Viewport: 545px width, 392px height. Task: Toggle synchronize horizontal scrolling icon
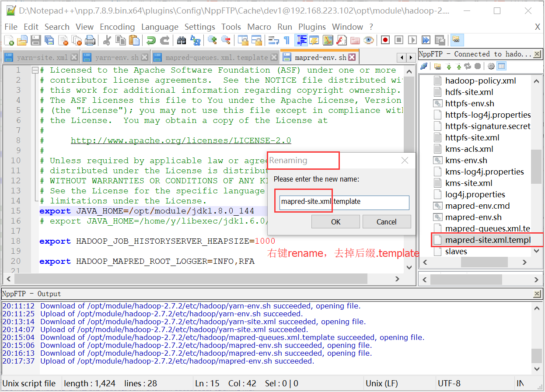pyautogui.click(x=256, y=40)
